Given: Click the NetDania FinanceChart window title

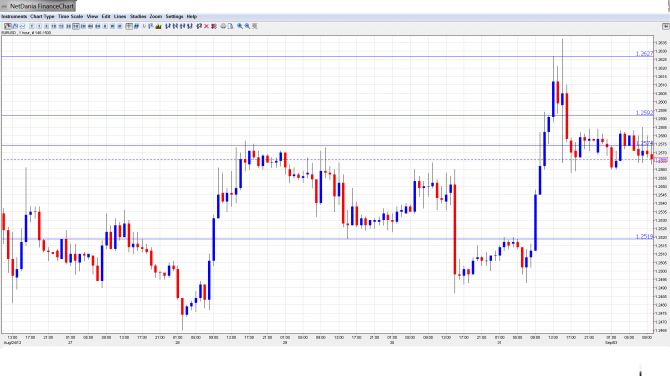Looking at the screenshot, I should (x=42, y=6).
